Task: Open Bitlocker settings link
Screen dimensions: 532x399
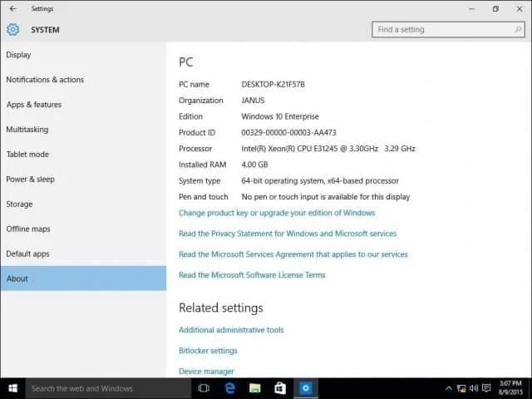Action: point(208,351)
